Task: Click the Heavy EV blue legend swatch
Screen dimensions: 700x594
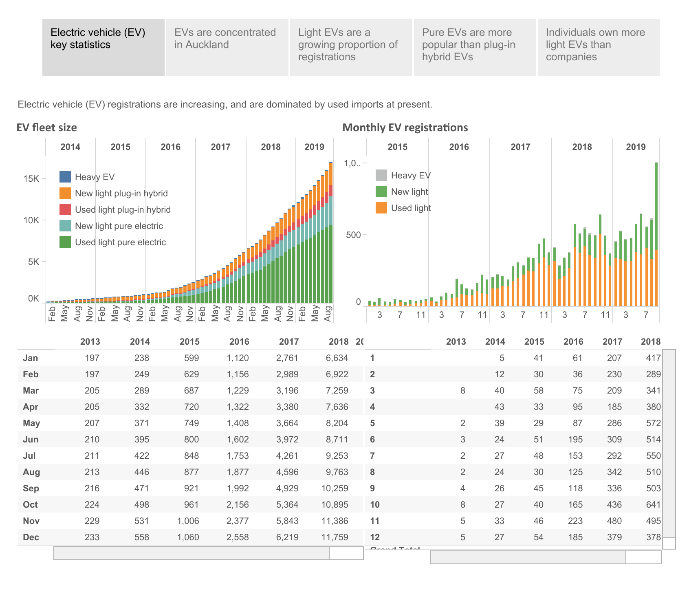Action: point(65,177)
